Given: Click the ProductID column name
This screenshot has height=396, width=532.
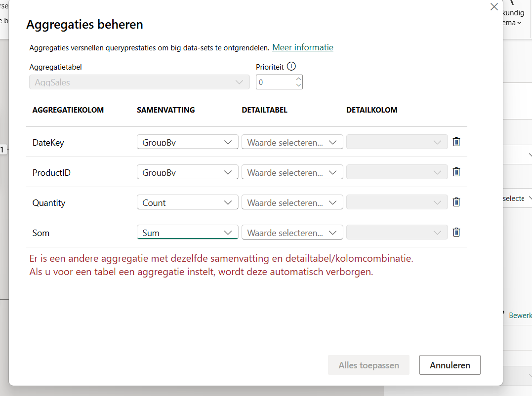Looking at the screenshot, I should pos(51,173).
